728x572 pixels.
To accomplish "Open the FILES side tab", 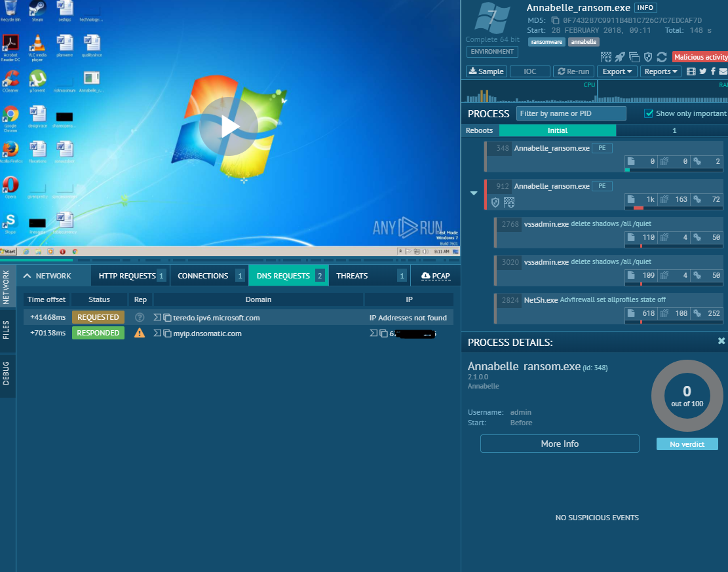I will tap(7, 330).
